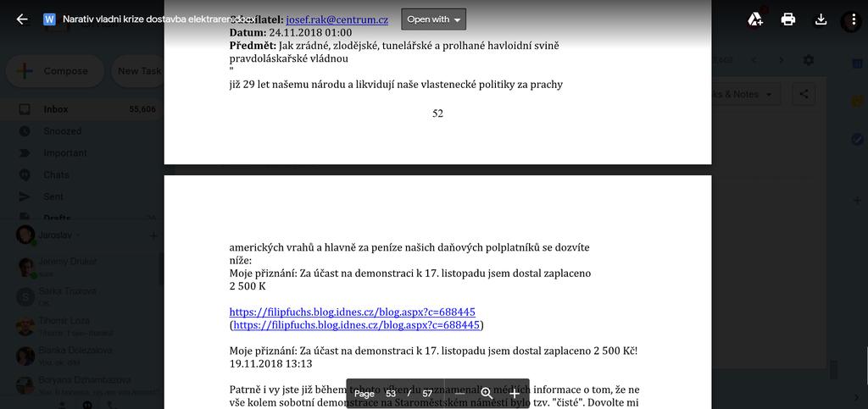Open the Calendar side panel icon
Screen dimensions: 868x409
857,64
